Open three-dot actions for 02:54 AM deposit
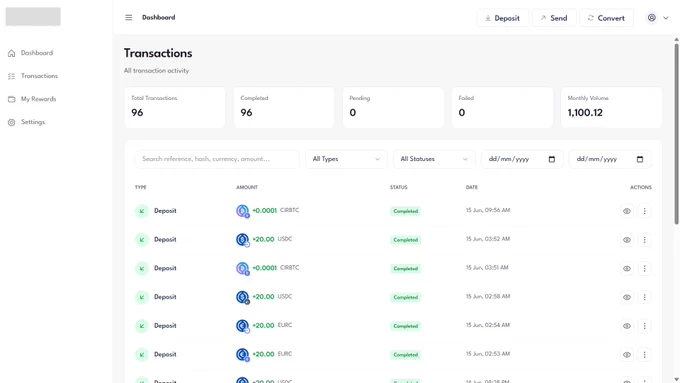This screenshot has height=383, width=680. pyautogui.click(x=644, y=326)
